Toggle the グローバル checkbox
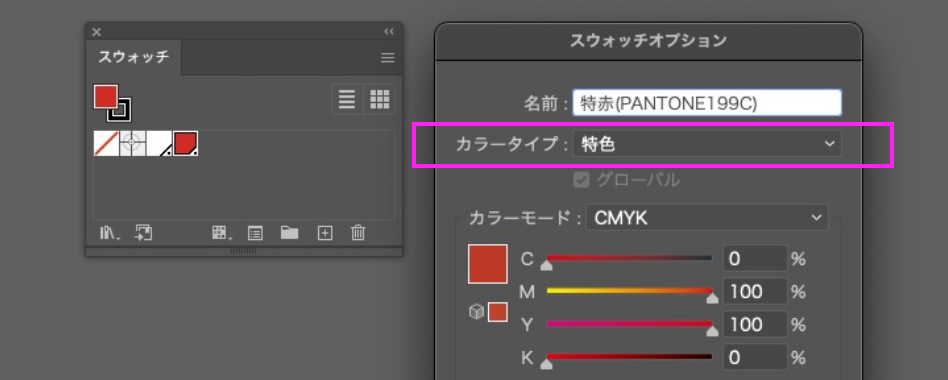Image resolution: width=948 pixels, height=380 pixels. (581, 180)
